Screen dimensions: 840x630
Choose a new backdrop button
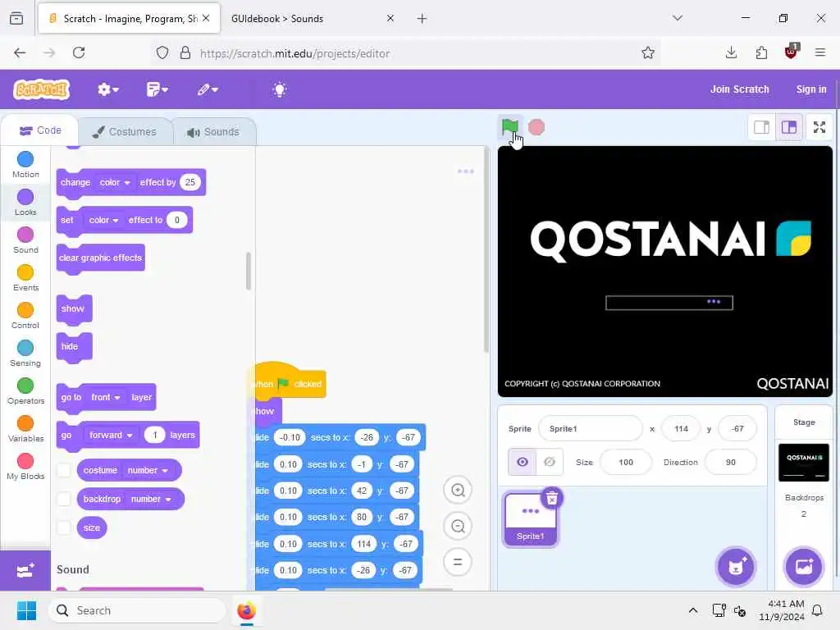click(804, 567)
